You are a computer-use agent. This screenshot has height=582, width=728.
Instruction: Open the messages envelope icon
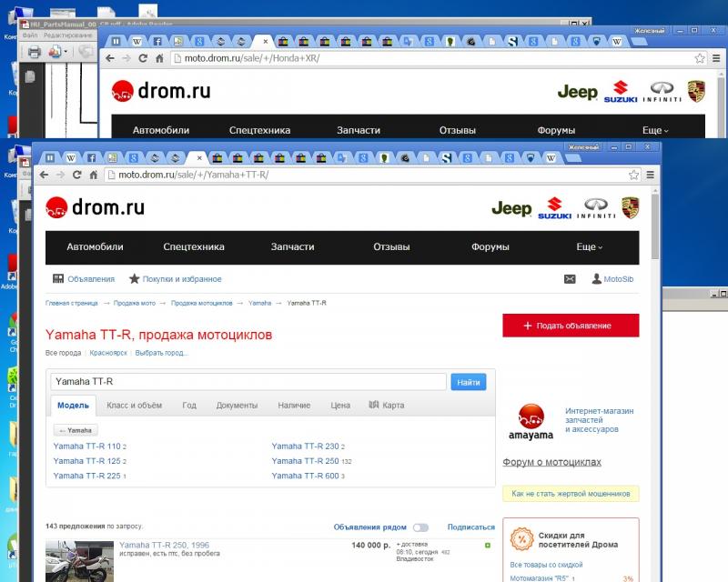(x=570, y=279)
